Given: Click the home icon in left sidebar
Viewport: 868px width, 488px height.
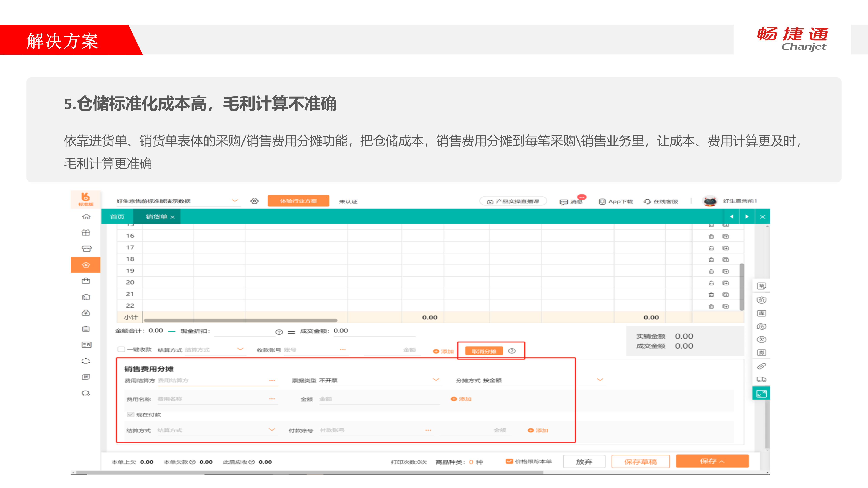Looking at the screenshot, I should coord(86,216).
